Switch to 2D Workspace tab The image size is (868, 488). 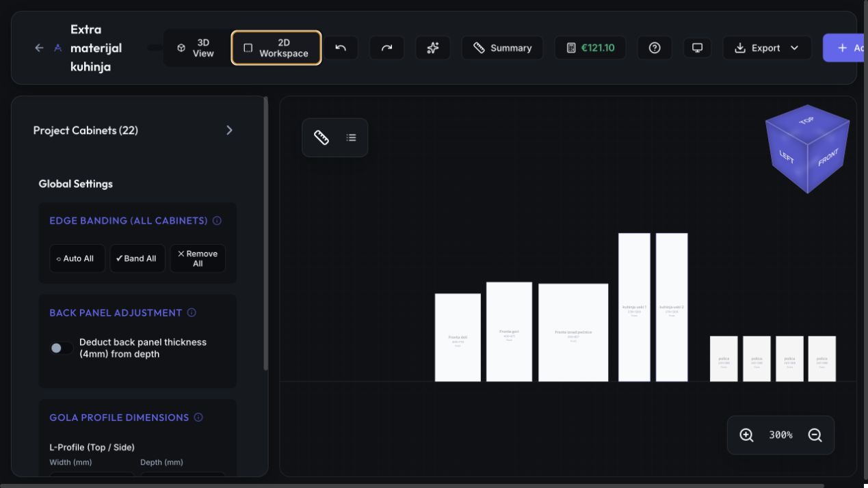click(x=276, y=48)
